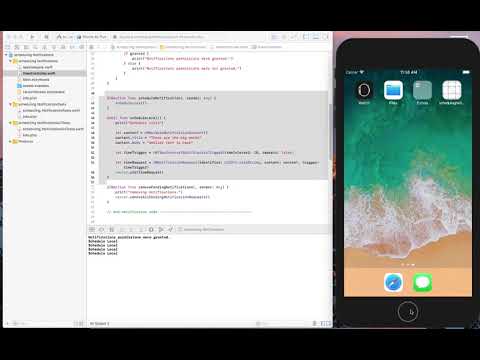480x360 pixels.
Task: Toggle the Utilities panel visibility
Action: [x=325, y=37]
